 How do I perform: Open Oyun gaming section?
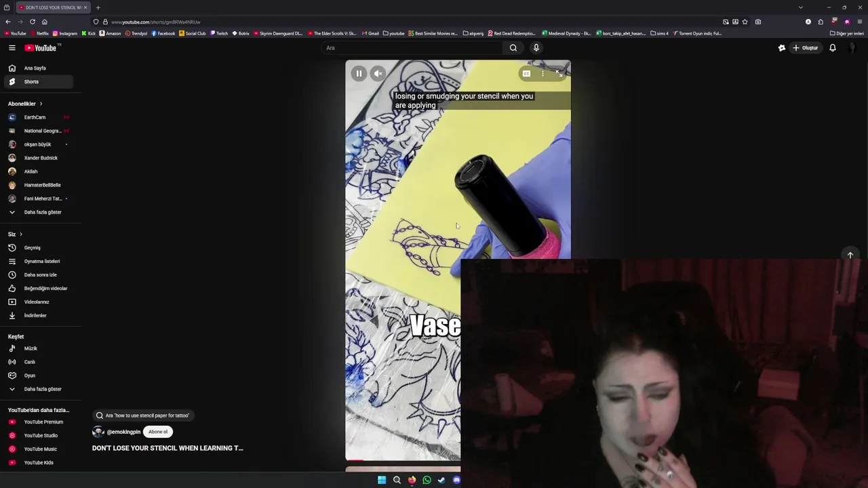click(37, 375)
